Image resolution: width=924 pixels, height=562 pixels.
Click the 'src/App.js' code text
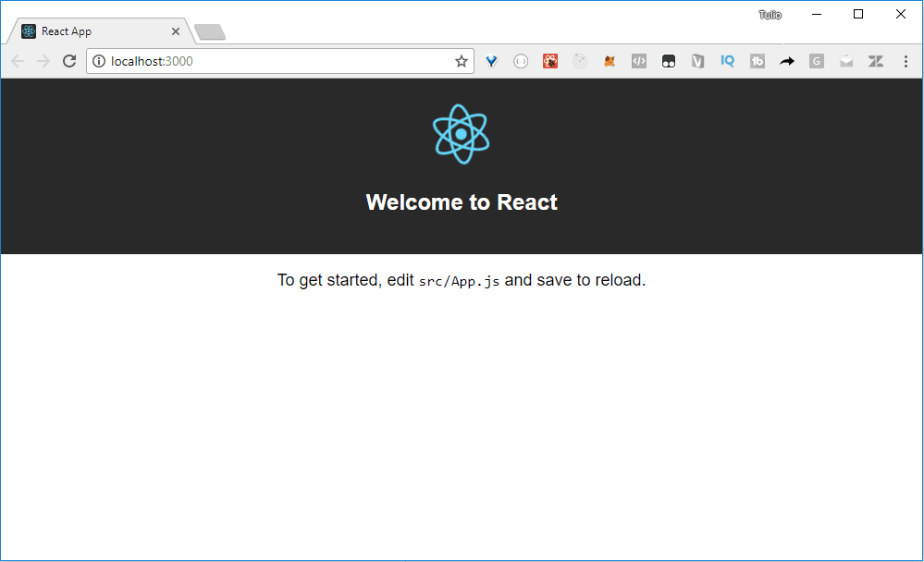coord(459,281)
